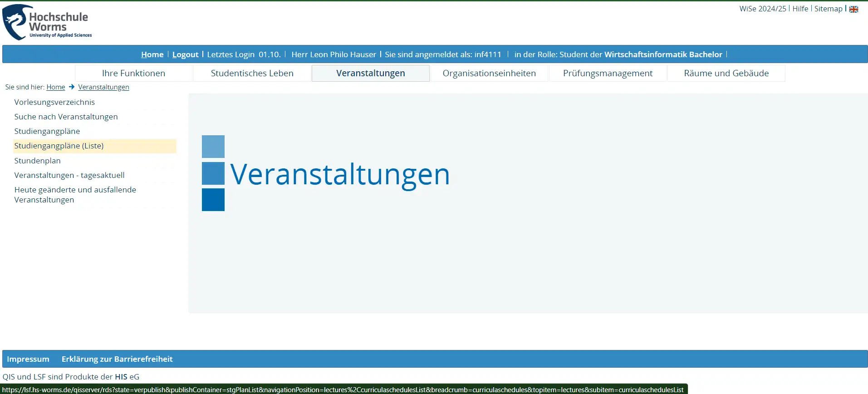
Task: Open the Hilfe link
Action: click(800, 9)
